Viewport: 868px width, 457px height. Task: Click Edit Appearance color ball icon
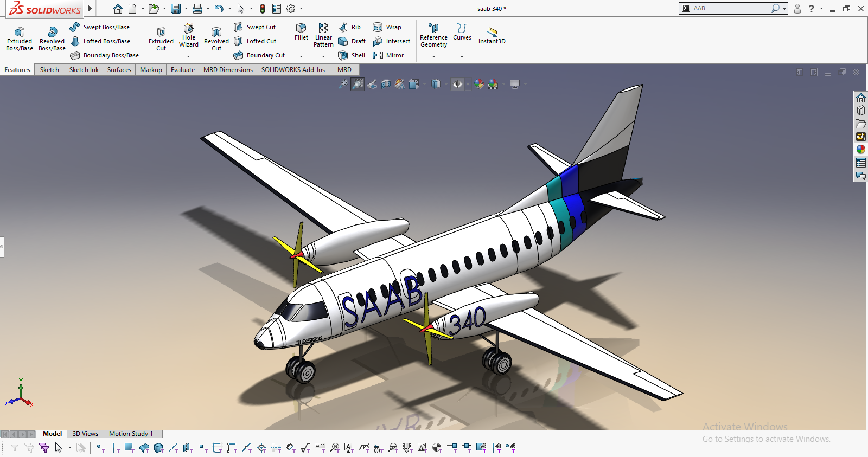click(479, 84)
